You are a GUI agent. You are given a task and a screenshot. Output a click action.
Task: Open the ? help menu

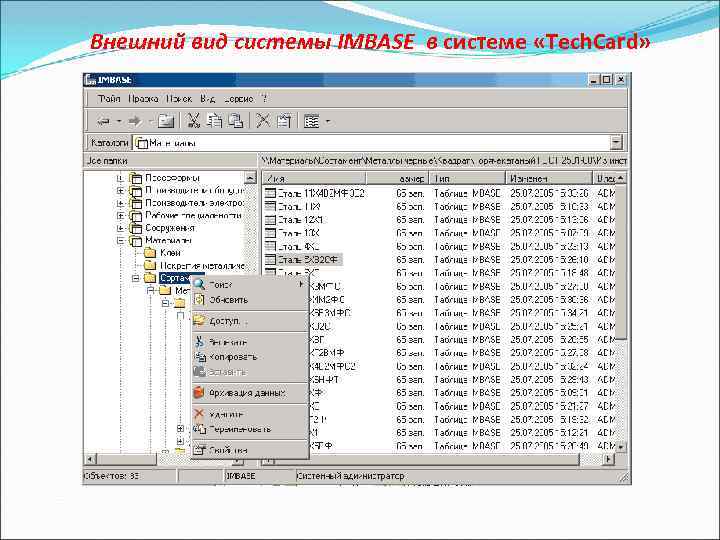point(264,99)
